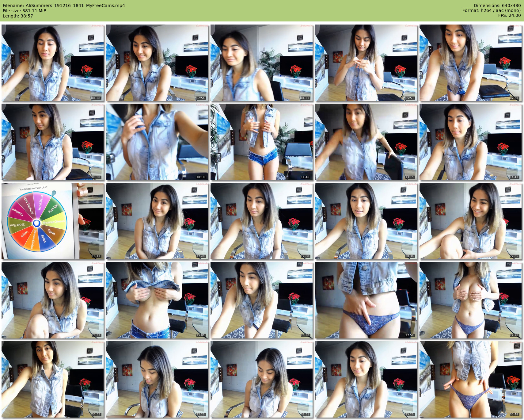Screen dimensions: 524x420
Task: Click the "Length: 38:57" text
Action: (18, 16)
